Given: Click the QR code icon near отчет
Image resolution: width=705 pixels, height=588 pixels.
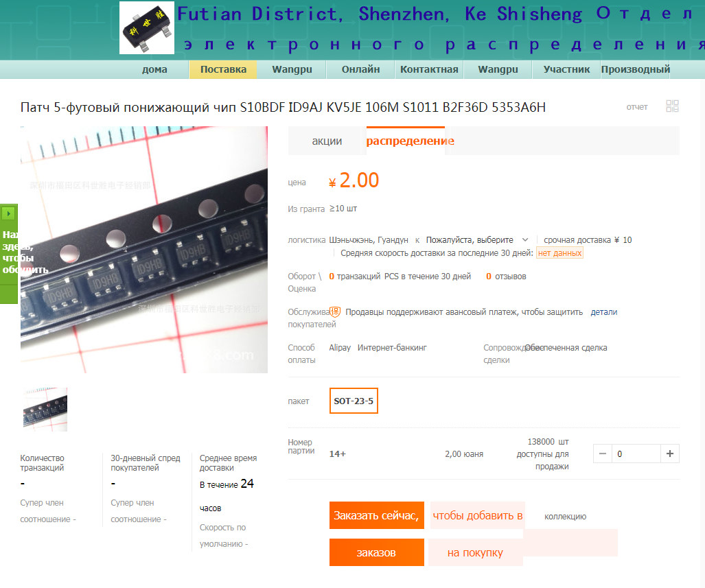Looking at the screenshot, I should (672, 106).
